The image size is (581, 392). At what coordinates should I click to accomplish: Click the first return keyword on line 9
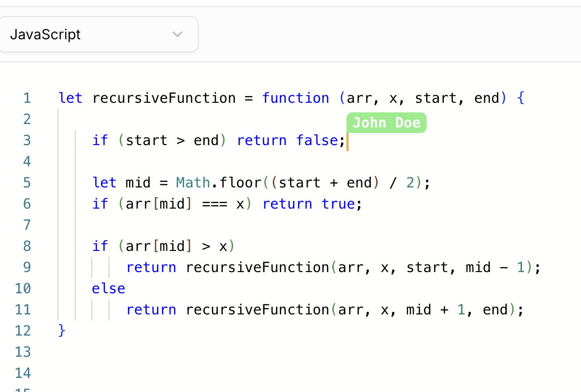[151, 267]
